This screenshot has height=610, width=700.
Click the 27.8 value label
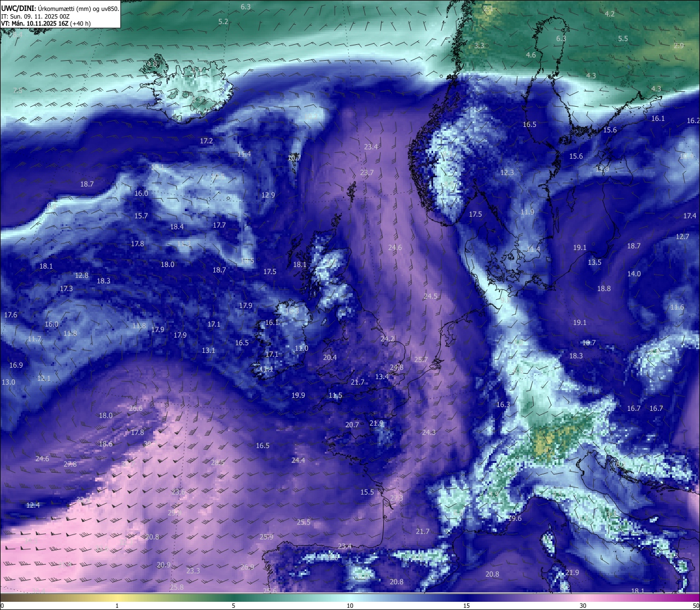tap(70, 464)
